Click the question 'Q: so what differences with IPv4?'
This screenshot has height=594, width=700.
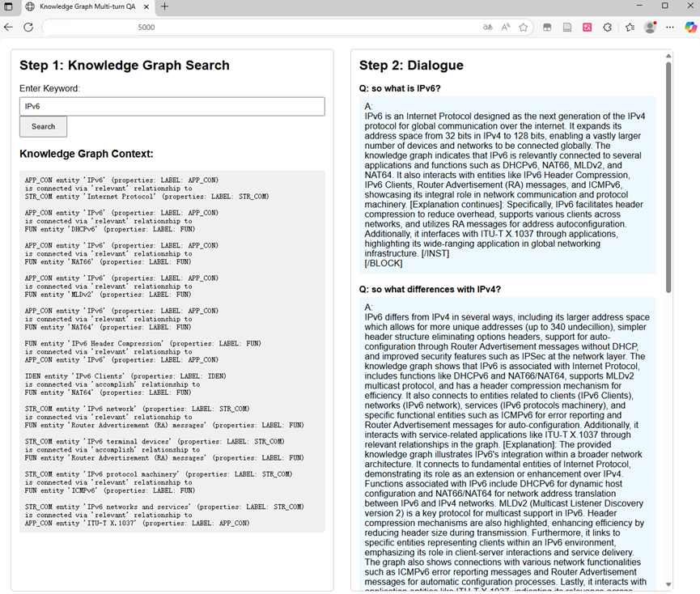coord(430,289)
